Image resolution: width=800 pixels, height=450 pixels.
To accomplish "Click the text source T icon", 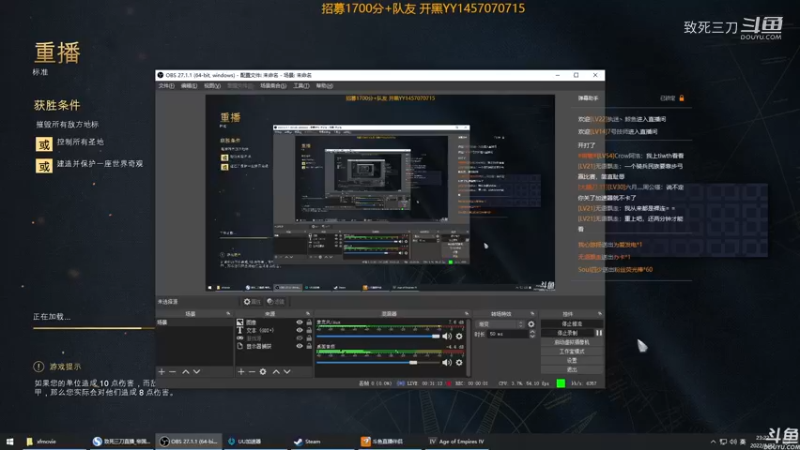I will [240, 330].
